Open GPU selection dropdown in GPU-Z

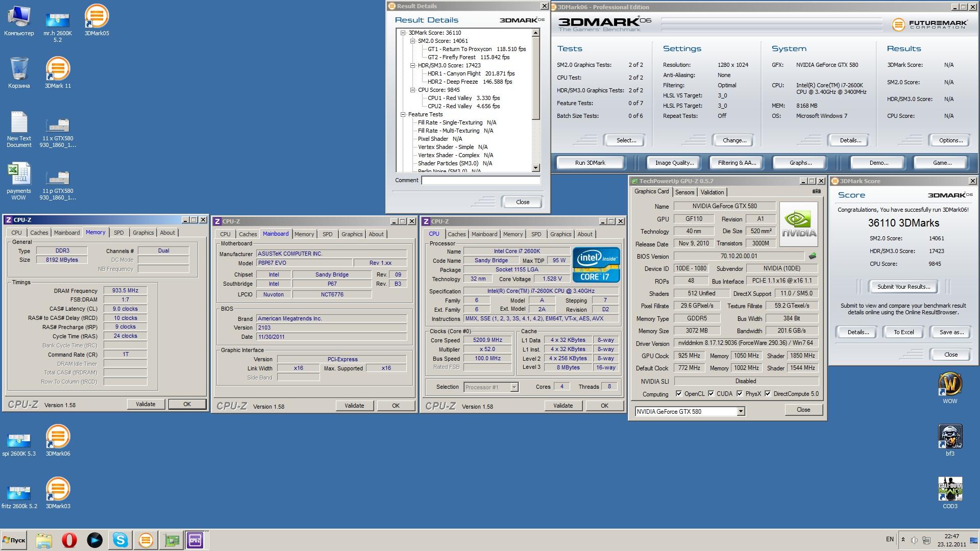(x=741, y=411)
